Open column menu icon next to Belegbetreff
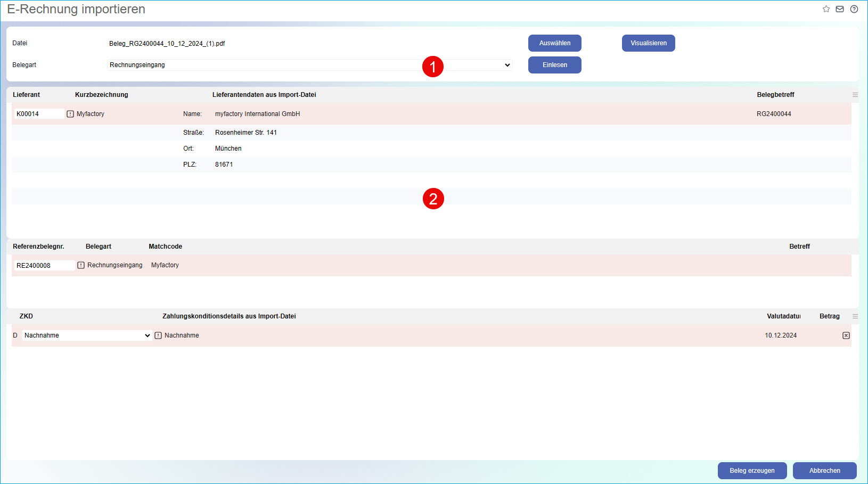868x484 pixels. coord(855,95)
